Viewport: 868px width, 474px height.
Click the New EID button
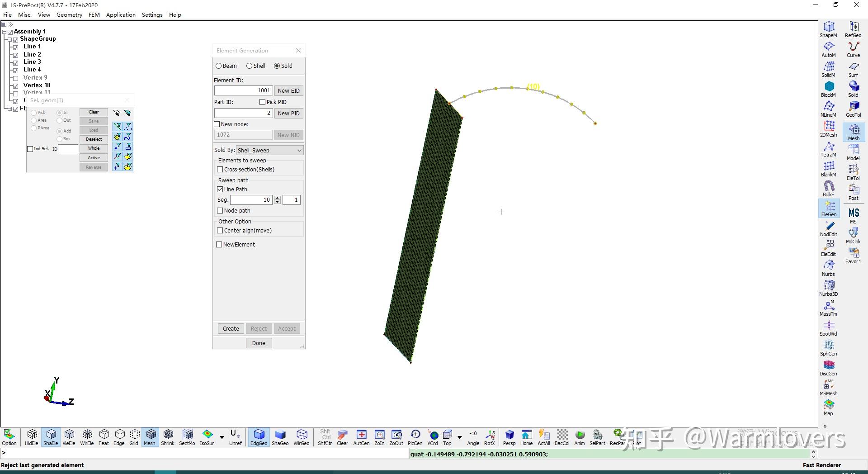[x=288, y=91]
